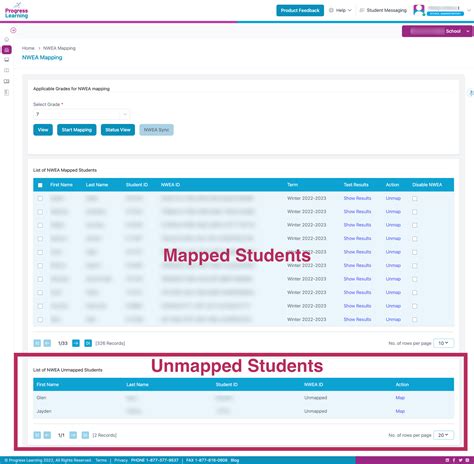The height and width of the screenshot is (464, 474).
Task: Open the Twitter icon in the footer
Action: pos(460,460)
